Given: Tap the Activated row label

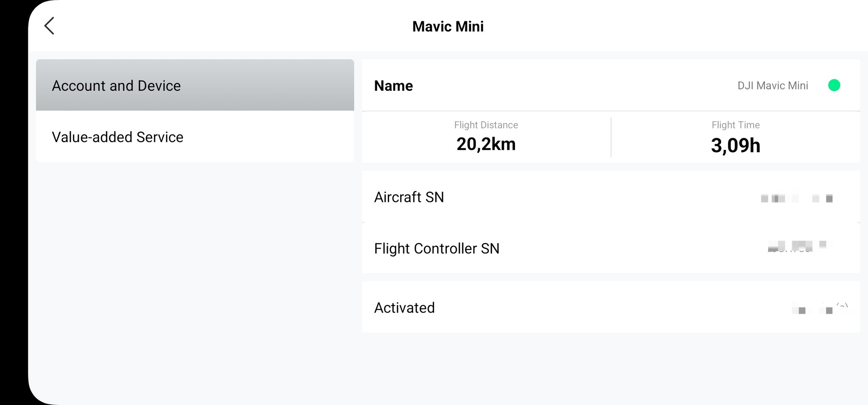Looking at the screenshot, I should point(404,308).
